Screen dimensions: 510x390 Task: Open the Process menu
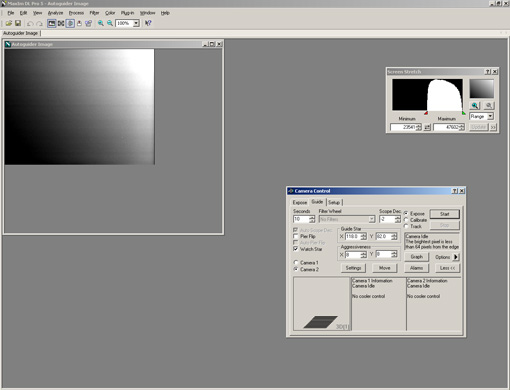click(76, 13)
